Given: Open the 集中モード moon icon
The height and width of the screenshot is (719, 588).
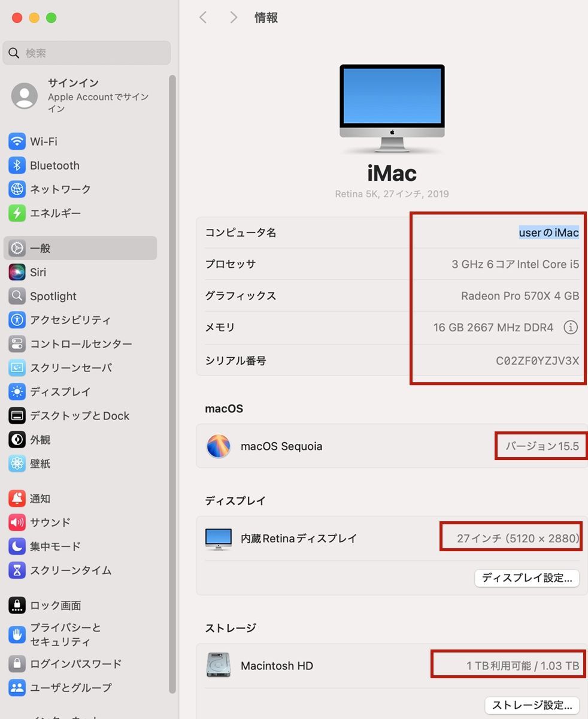Looking at the screenshot, I should 17,546.
